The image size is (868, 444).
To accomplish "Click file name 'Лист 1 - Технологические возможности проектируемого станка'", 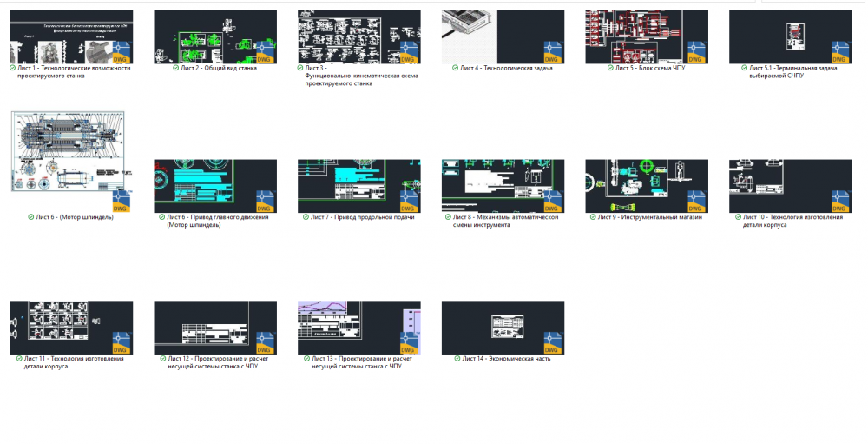I will click(x=74, y=71).
